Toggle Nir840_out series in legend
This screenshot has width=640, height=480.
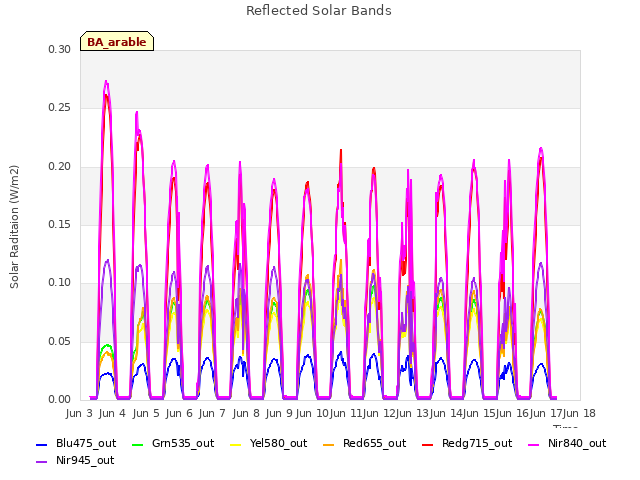tap(567, 443)
